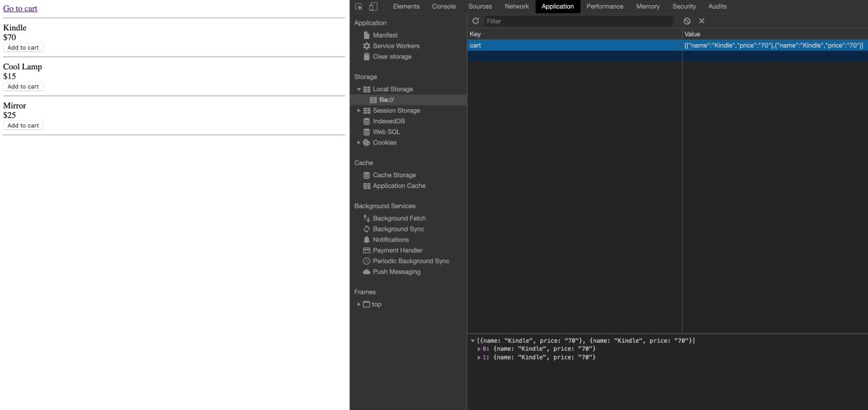
Task: Add the Kindle to cart
Action: pyautogui.click(x=23, y=48)
